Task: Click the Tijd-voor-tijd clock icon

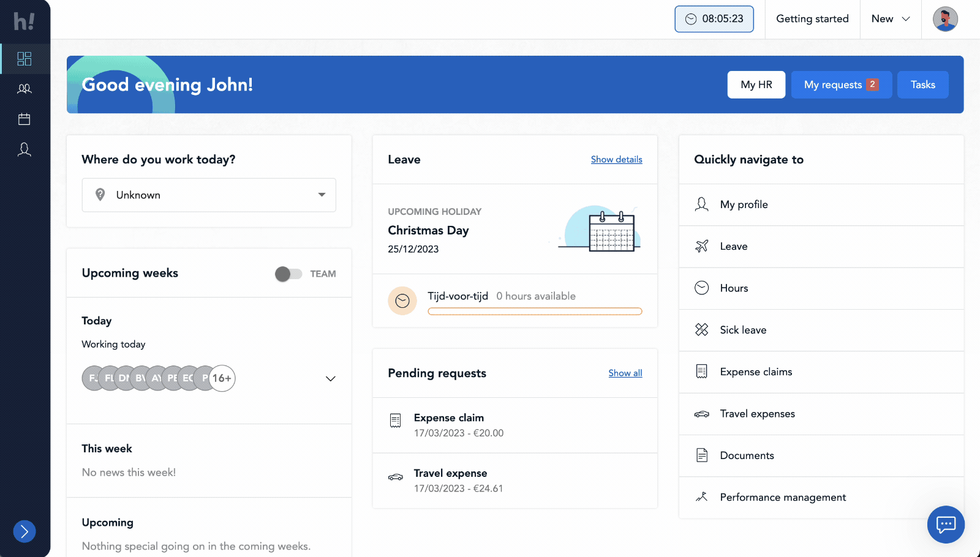Action: click(x=402, y=301)
